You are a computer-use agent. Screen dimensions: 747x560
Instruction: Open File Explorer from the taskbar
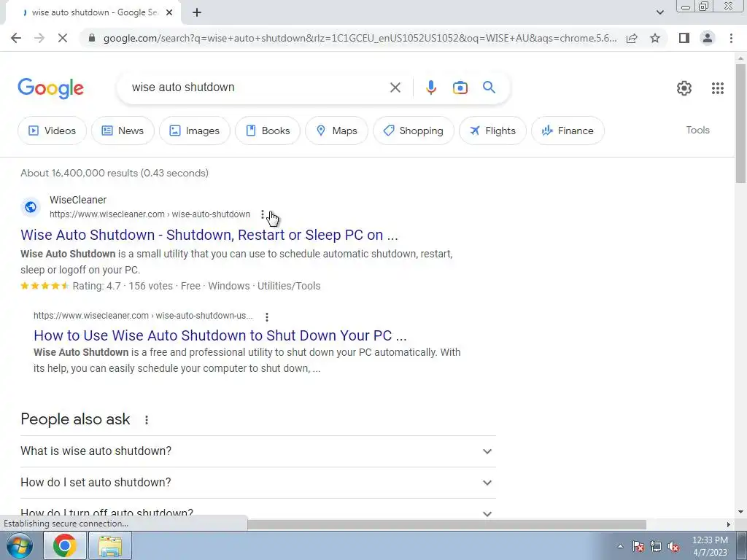110,545
